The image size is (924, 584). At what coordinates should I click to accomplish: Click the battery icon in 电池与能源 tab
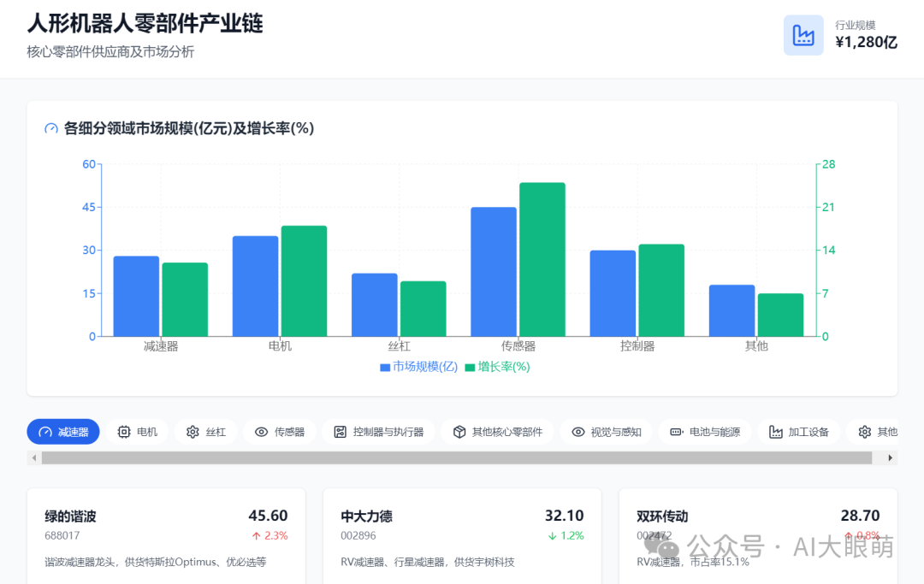pyautogui.click(x=677, y=432)
